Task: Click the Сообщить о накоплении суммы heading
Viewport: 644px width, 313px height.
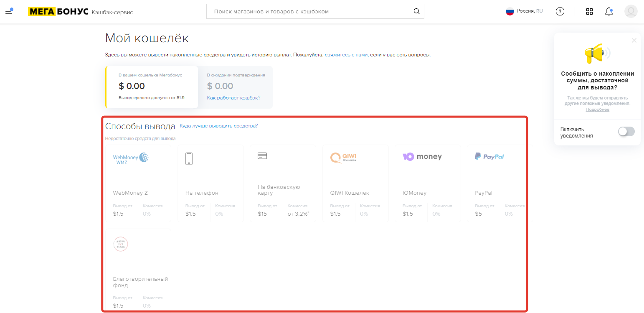Action: [x=597, y=81]
